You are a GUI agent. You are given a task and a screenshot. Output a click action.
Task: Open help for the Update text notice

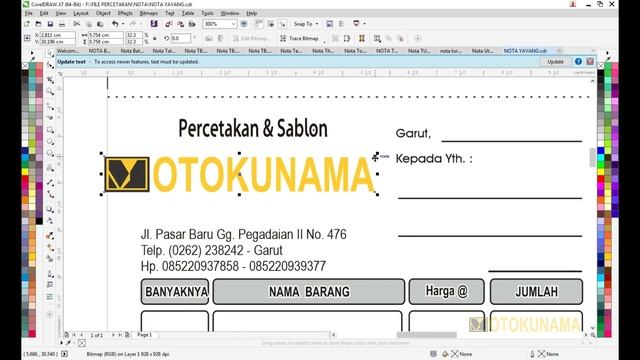click(578, 62)
